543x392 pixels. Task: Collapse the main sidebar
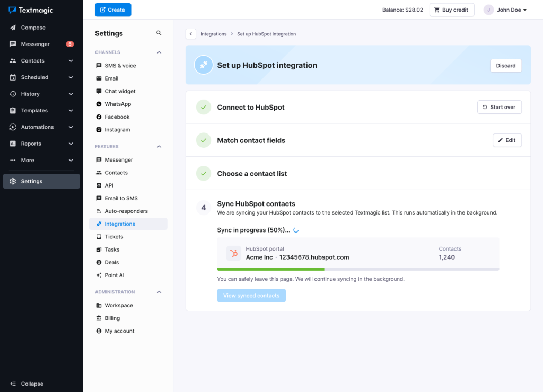pyautogui.click(x=27, y=384)
